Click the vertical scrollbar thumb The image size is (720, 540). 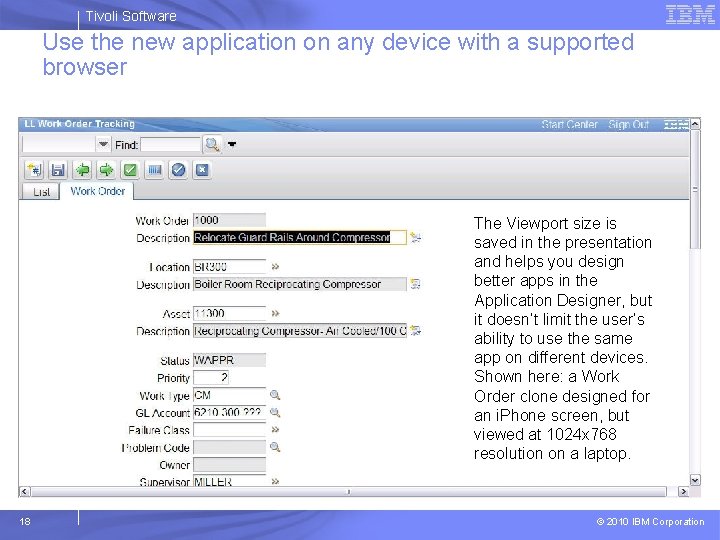point(695,189)
